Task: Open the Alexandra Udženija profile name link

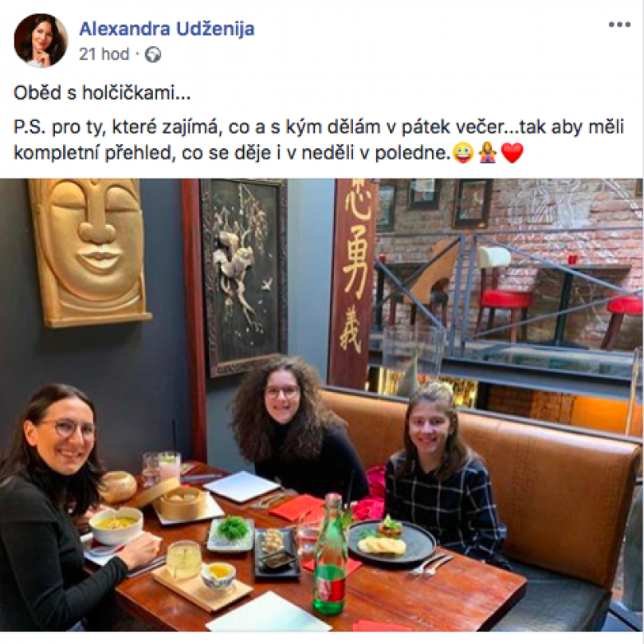Action: pos(167,29)
